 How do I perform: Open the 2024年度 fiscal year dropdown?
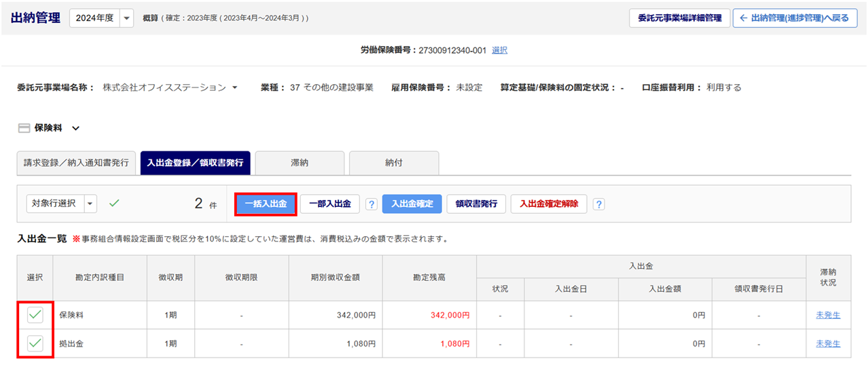[126, 18]
